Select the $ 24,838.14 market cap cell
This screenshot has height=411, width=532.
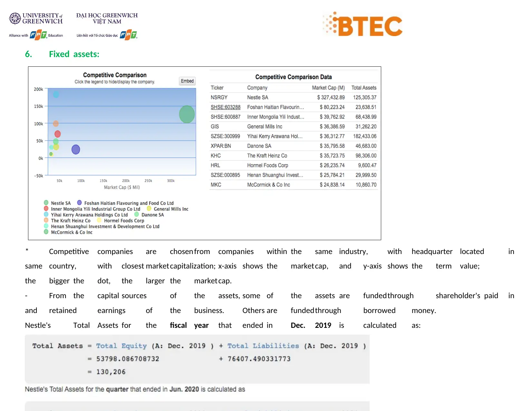coord(332,185)
